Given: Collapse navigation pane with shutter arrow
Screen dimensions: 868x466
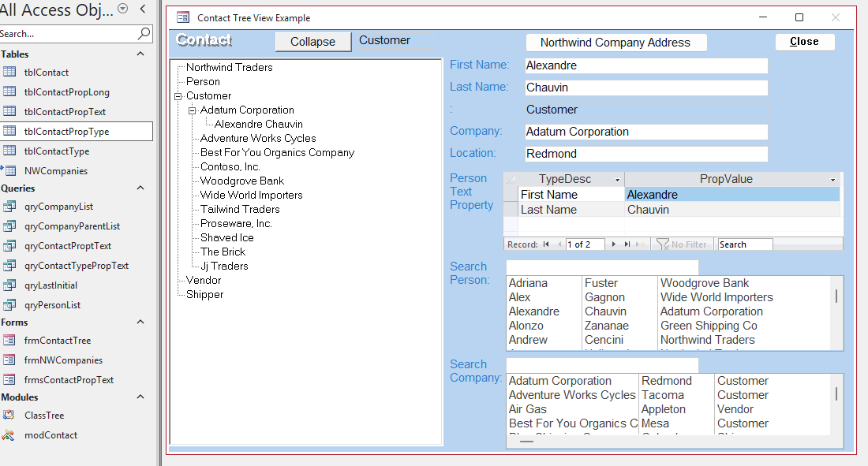Looking at the screenshot, I should pyautogui.click(x=143, y=9).
